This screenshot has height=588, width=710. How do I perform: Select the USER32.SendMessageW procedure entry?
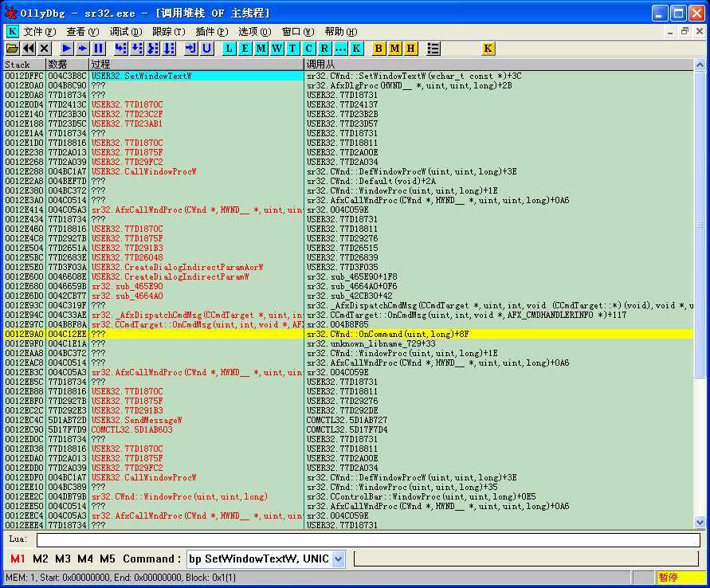[137, 420]
